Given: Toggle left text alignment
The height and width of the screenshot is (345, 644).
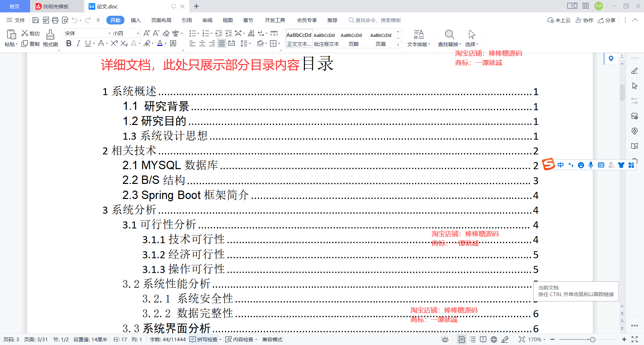Looking at the screenshot, I should click(x=193, y=43).
